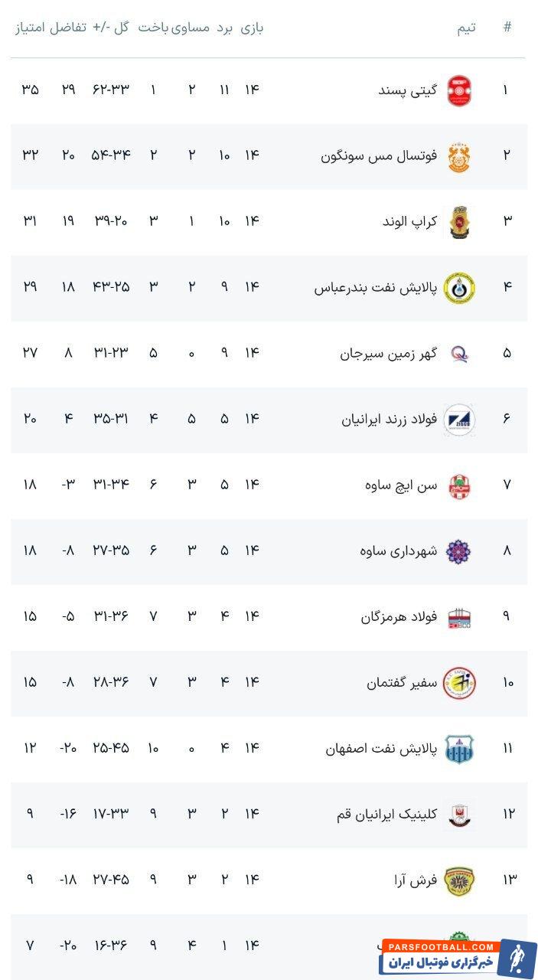The height and width of the screenshot is (980, 538).
Task: Click the Foolad Zarand Iranian logo
Action: pyautogui.click(x=458, y=420)
